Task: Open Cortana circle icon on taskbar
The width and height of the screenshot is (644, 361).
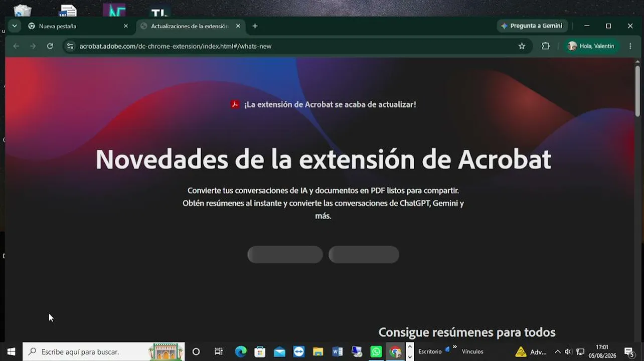Action: (x=196, y=351)
